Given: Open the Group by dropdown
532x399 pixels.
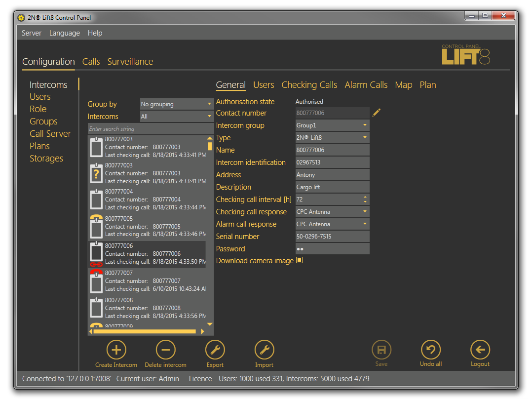Looking at the screenshot, I should (176, 104).
